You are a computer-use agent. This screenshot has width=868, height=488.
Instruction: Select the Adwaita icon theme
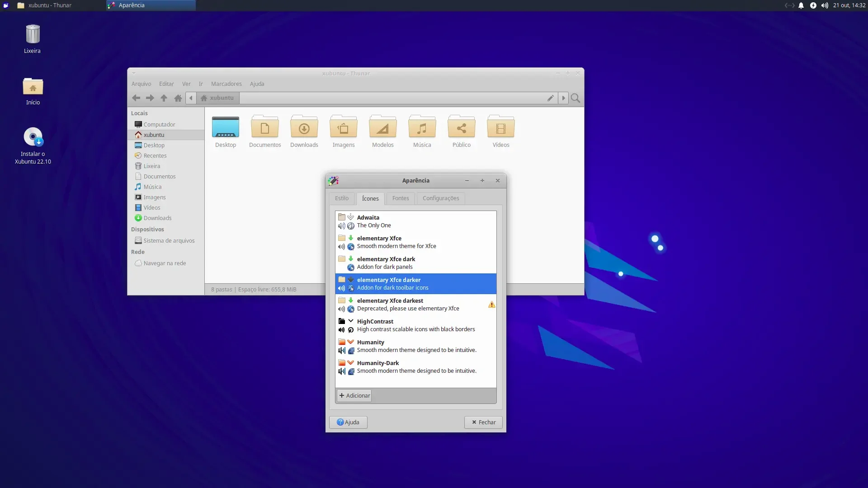coord(416,221)
